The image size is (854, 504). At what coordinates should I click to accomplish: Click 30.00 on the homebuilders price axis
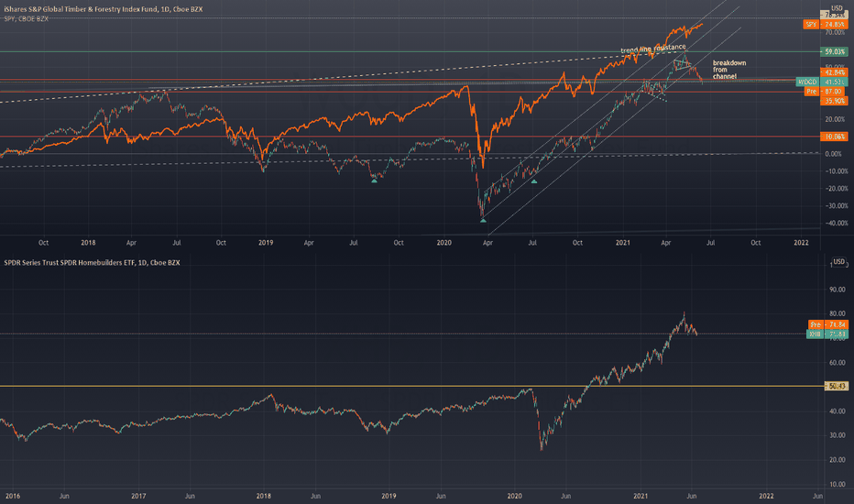838,435
